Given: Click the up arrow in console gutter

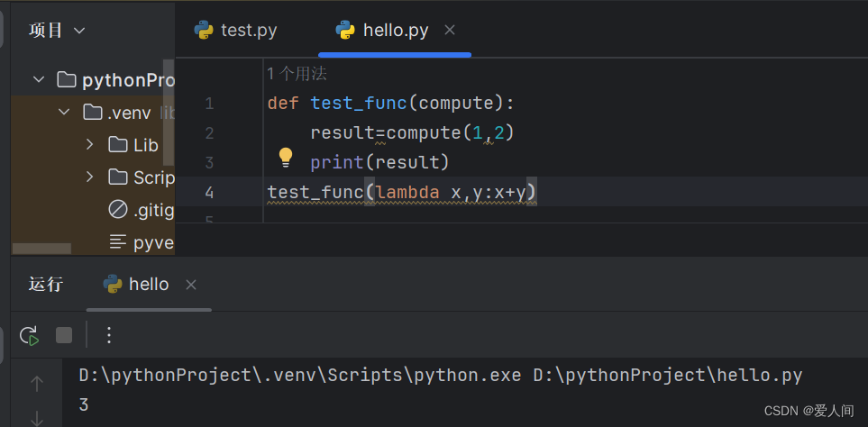Looking at the screenshot, I should pyautogui.click(x=37, y=384).
